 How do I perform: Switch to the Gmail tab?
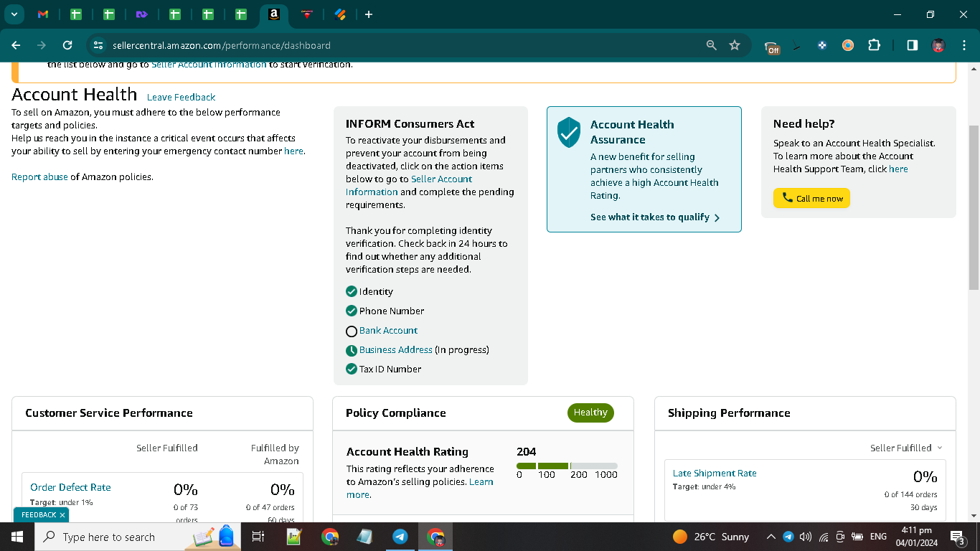pyautogui.click(x=43, y=14)
